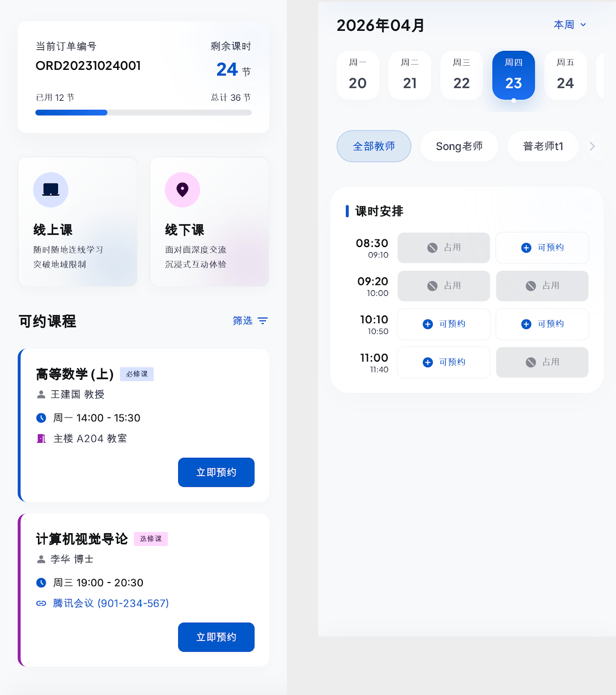
Task: Switch to 周五 24 date tab
Action: (565, 75)
